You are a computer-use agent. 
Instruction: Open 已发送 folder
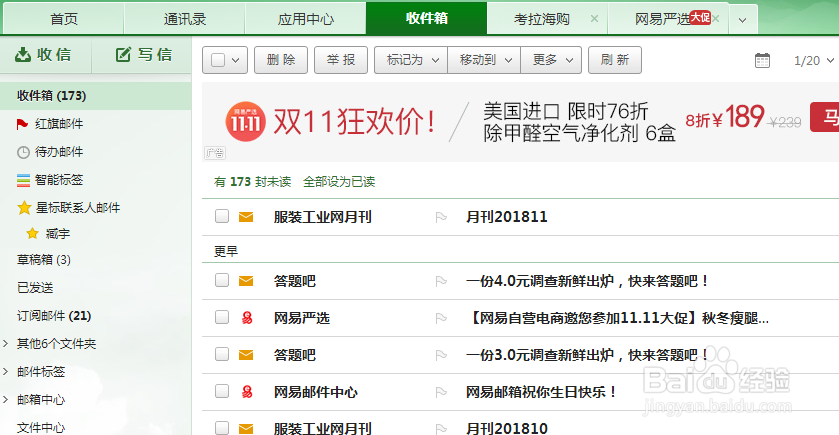coord(35,288)
